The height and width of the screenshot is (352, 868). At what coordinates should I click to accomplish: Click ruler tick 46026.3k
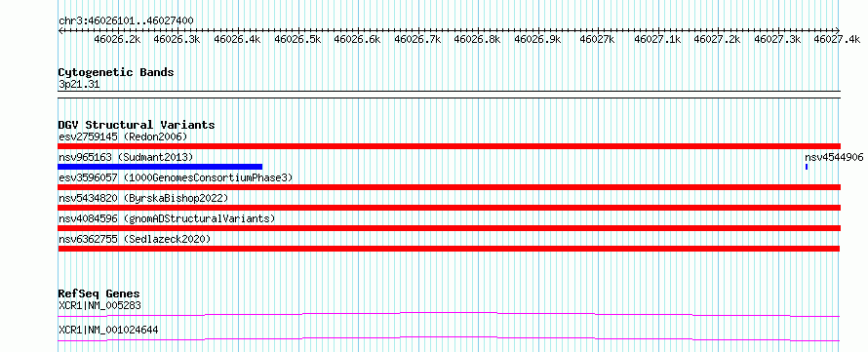click(178, 39)
